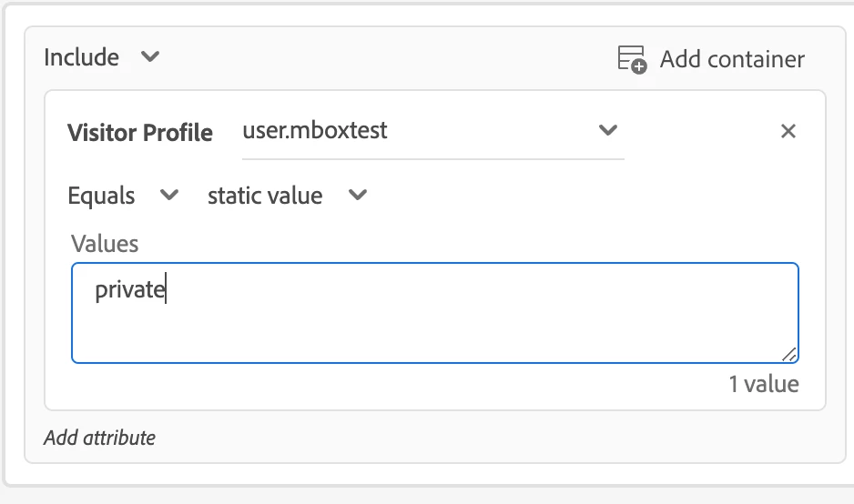The height and width of the screenshot is (504, 854).
Task: Focus the Values text area
Action: click(435, 313)
